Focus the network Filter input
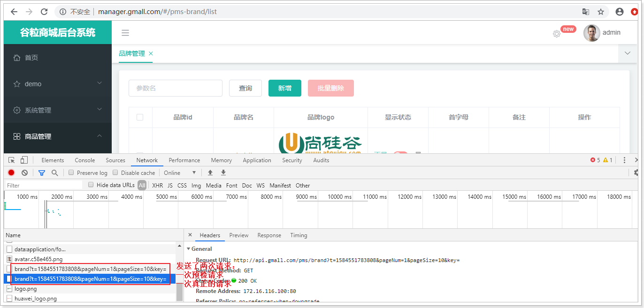Viewport: 644px width, 308px height. pyautogui.click(x=43, y=185)
